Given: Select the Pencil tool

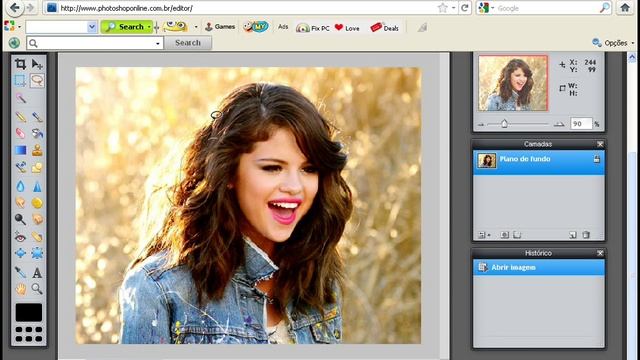Looking at the screenshot, I should click(x=20, y=117).
